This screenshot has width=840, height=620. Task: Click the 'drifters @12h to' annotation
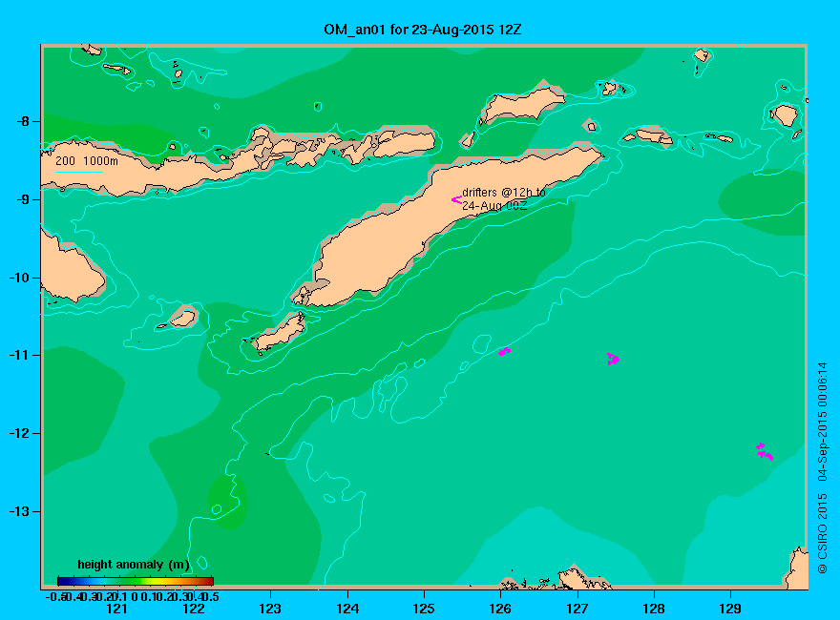coord(504,193)
